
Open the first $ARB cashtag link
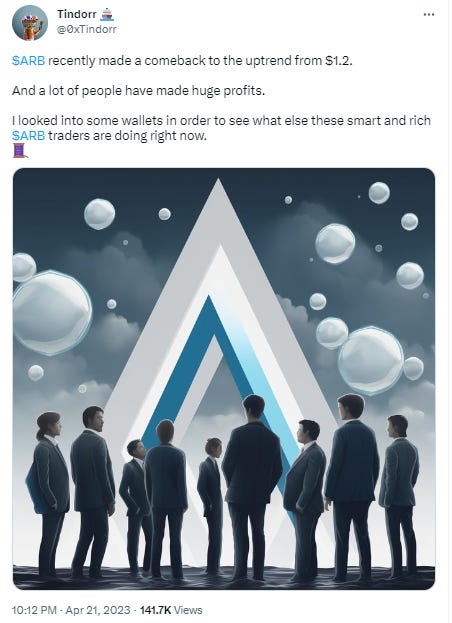(x=29, y=61)
